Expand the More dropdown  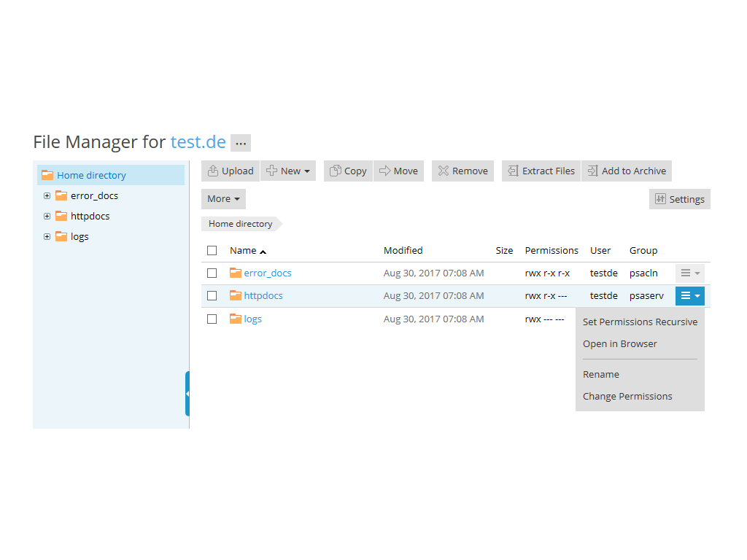pos(223,199)
